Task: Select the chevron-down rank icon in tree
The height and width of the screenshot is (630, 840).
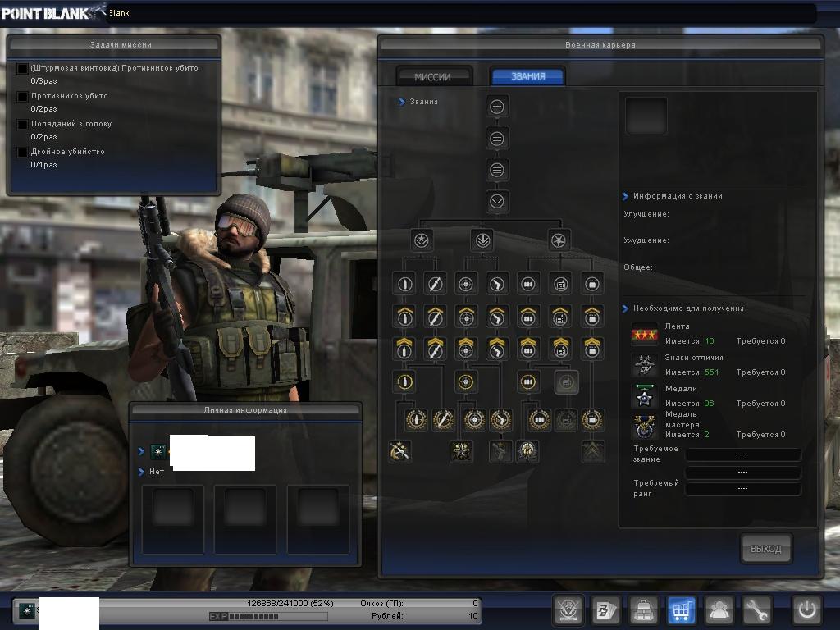Action: (x=497, y=201)
